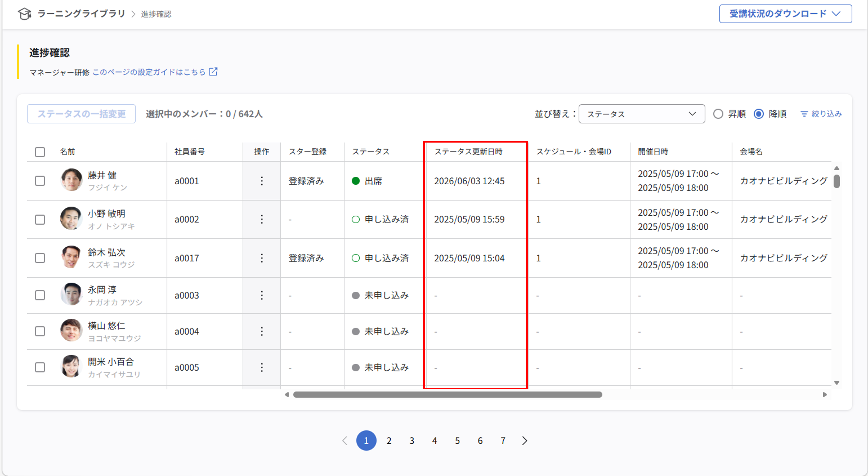Go to page 7

click(x=503, y=441)
